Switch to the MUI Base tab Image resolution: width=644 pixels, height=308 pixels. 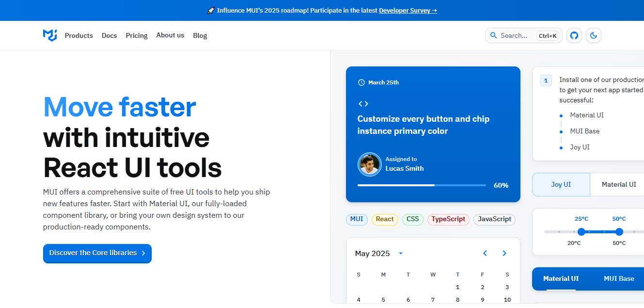click(x=619, y=279)
